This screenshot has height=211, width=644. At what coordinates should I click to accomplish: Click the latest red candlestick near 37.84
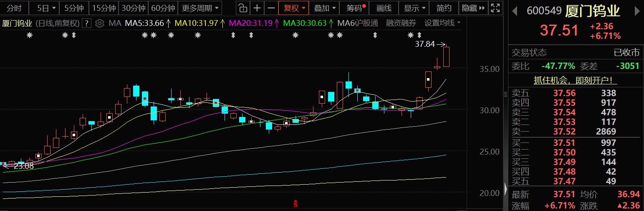tap(446, 57)
